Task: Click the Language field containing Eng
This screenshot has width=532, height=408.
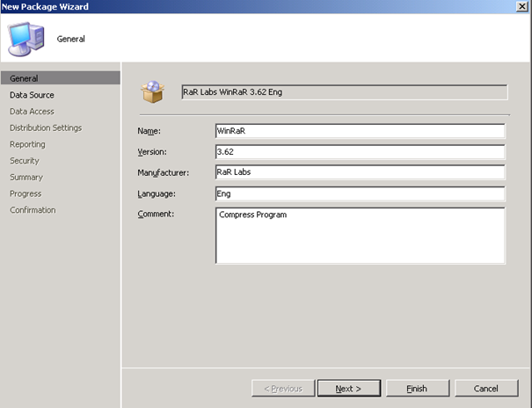Action: coord(360,193)
